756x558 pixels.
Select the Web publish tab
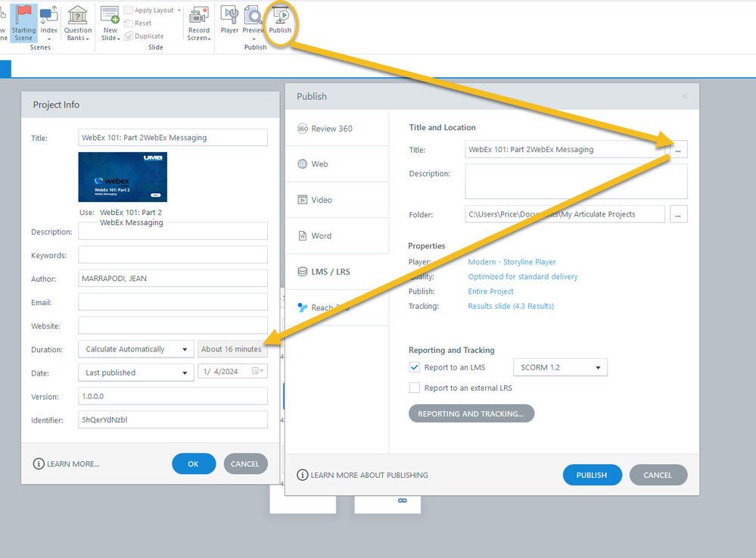coord(337,164)
